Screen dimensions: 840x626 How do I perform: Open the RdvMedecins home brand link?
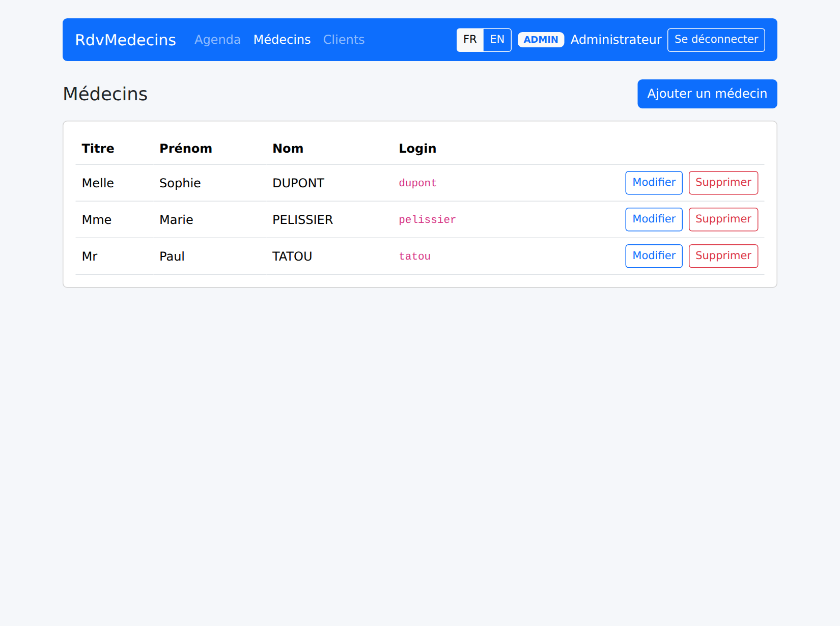(125, 40)
